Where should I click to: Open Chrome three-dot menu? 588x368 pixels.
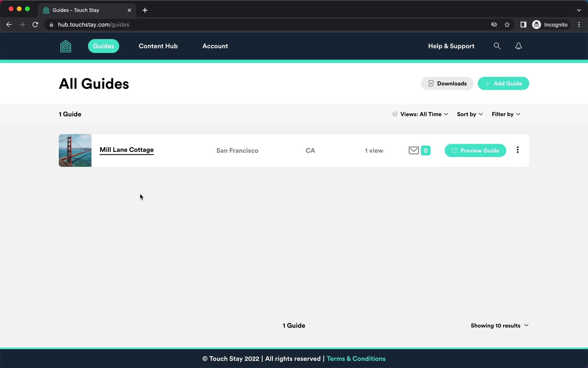(x=579, y=25)
